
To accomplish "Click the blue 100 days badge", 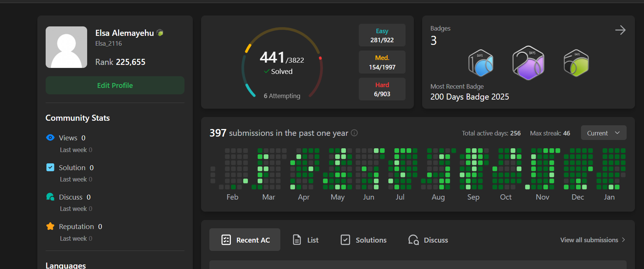I will [x=481, y=63].
